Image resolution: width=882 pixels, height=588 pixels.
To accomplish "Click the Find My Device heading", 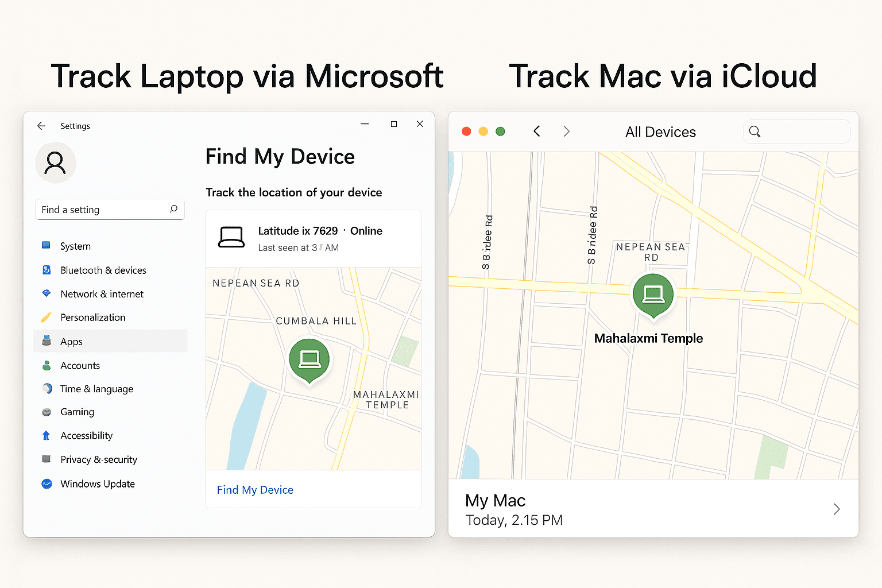I will click(280, 156).
